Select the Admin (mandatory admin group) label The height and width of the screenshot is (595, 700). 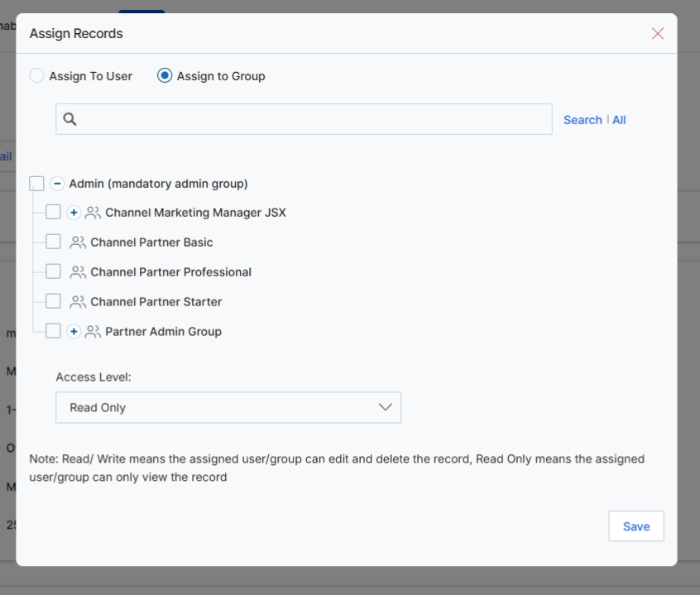tap(158, 184)
